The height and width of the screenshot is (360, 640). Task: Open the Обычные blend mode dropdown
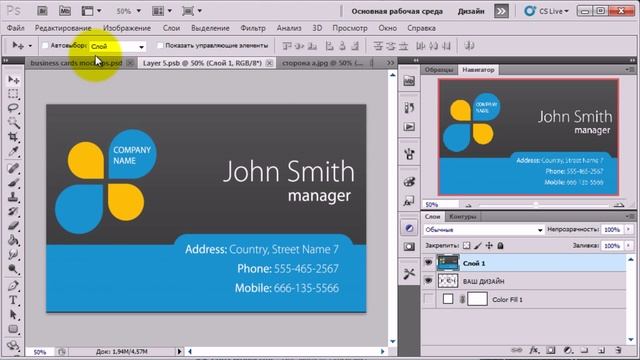click(484, 230)
